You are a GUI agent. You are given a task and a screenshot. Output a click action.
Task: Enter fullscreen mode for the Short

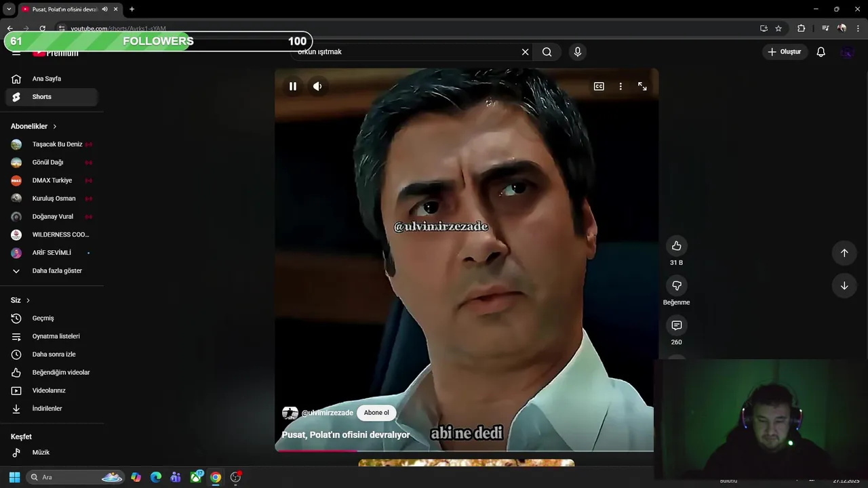click(642, 86)
